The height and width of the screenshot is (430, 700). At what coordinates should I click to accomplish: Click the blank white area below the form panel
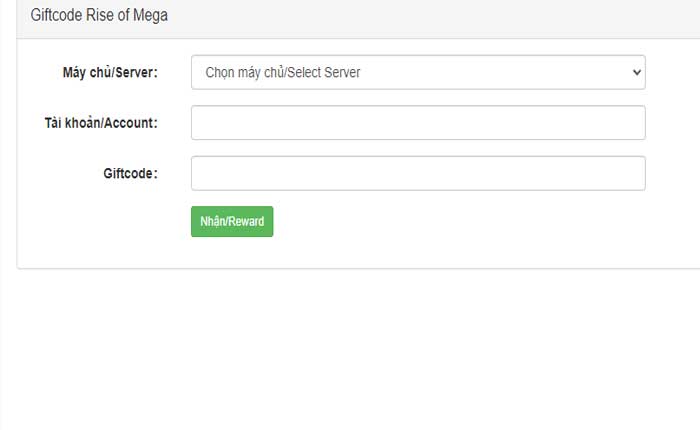[x=350, y=350]
